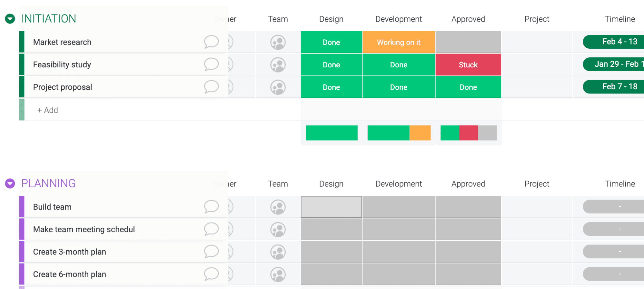644x289 pixels.
Task: Add a new item to INITIATION
Action: click(x=48, y=110)
